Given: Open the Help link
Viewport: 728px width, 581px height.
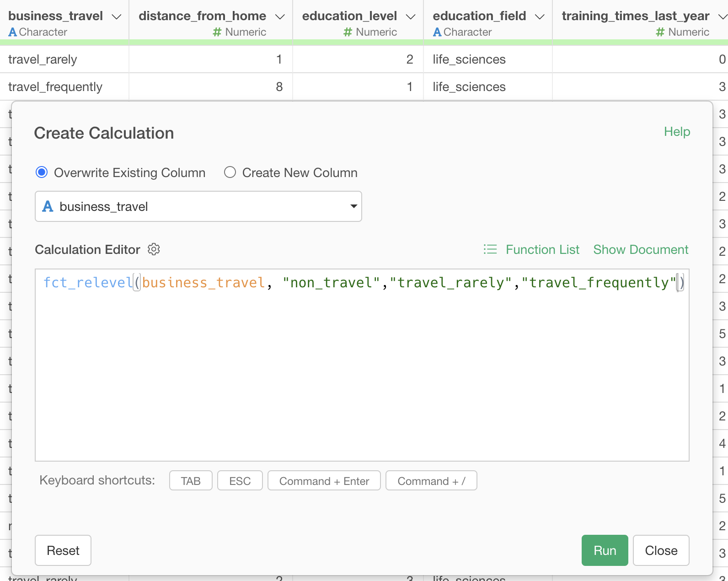Looking at the screenshot, I should click(x=677, y=132).
